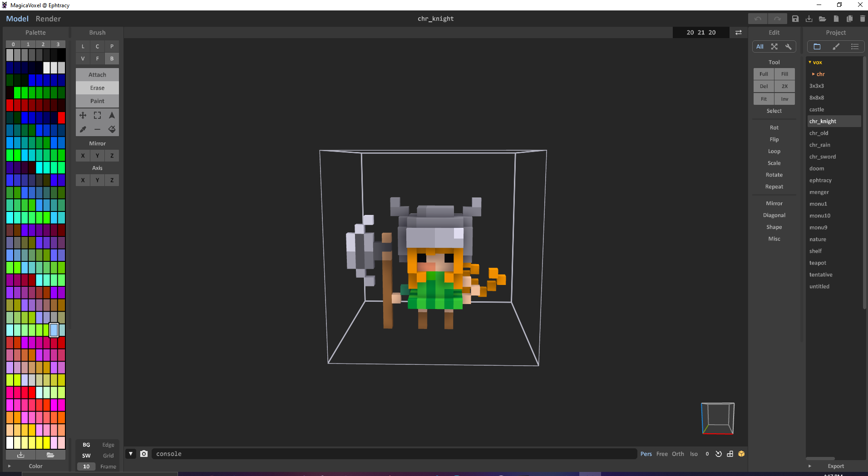Click the Attach brush mode button
The height and width of the screenshot is (476, 868).
(97, 75)
